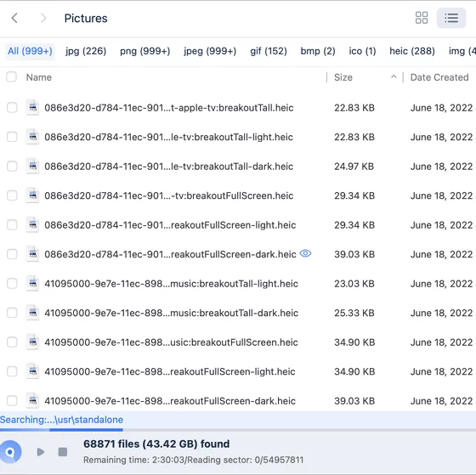Preview the breakoutFullScreen-dark.heic eye icon
This screenshot has height=475, width=476.
pyautogui.click(x=305, y=253)
